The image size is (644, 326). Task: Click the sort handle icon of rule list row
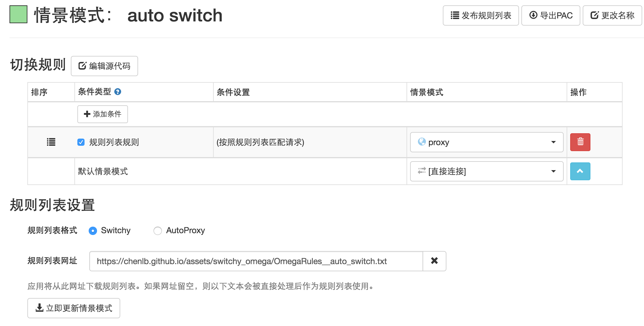[x=51, y=142]
